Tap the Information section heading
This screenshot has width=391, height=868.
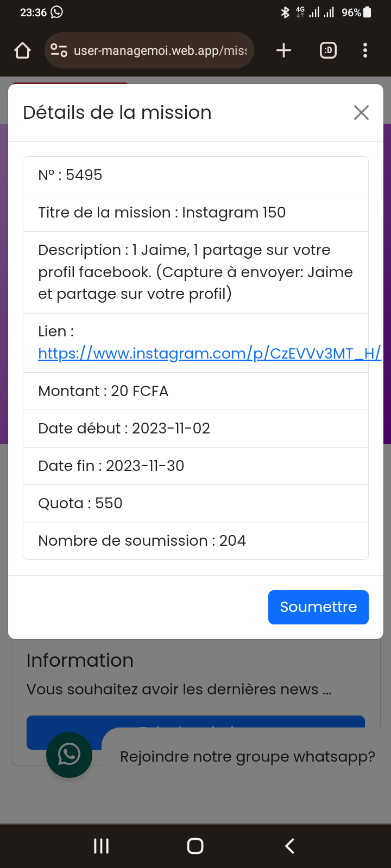point(80,660)
